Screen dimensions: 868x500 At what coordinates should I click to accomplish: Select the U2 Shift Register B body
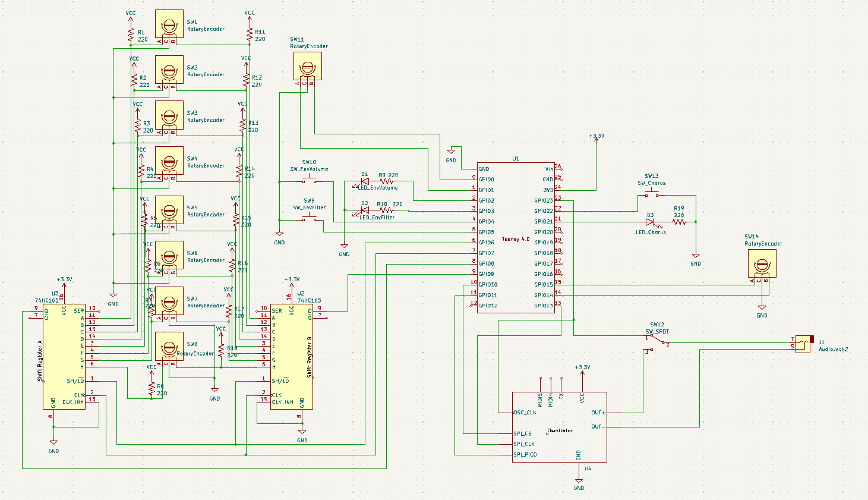(291, 357)
